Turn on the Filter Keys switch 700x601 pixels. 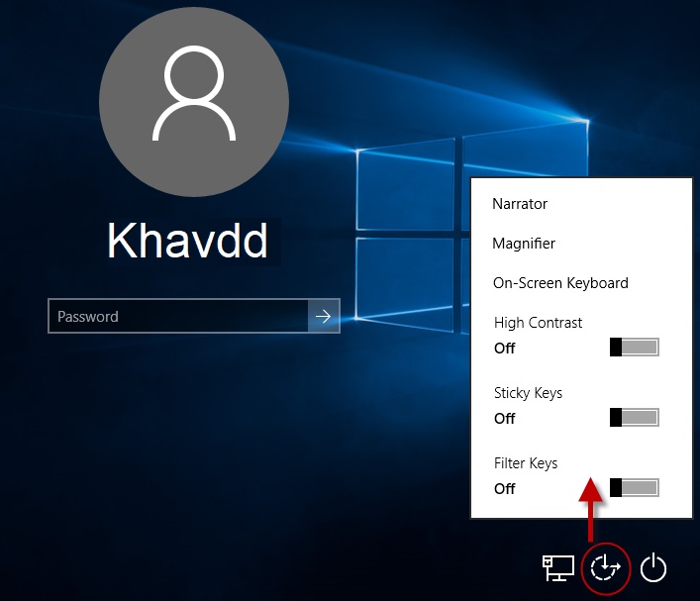tap(634, 487)
